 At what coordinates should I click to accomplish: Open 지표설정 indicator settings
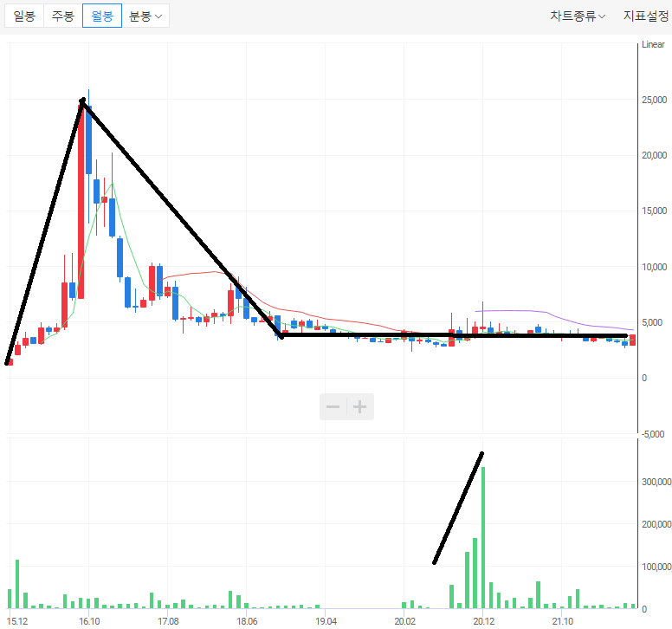click(645, 16)
